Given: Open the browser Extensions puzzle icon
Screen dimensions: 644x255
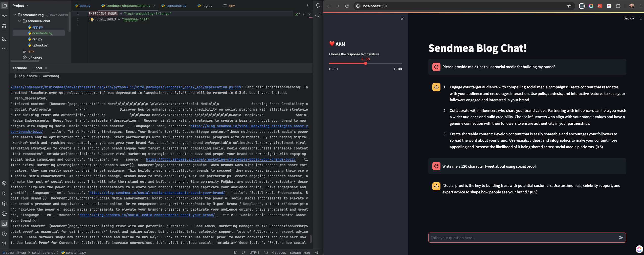Looking at the screenshot, I should click(x=618, y=6).
